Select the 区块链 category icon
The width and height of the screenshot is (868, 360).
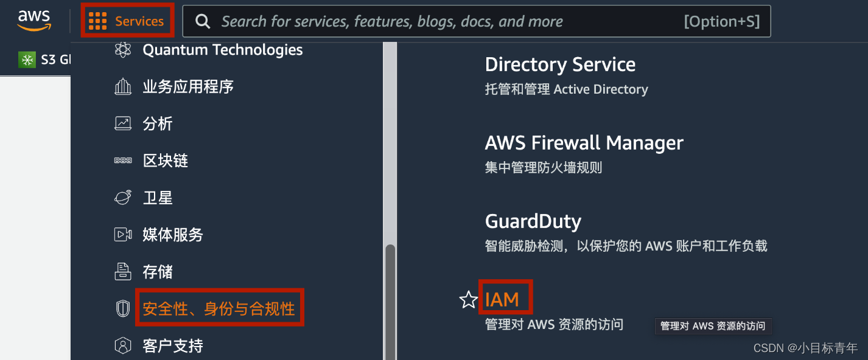tap(123, 160)
